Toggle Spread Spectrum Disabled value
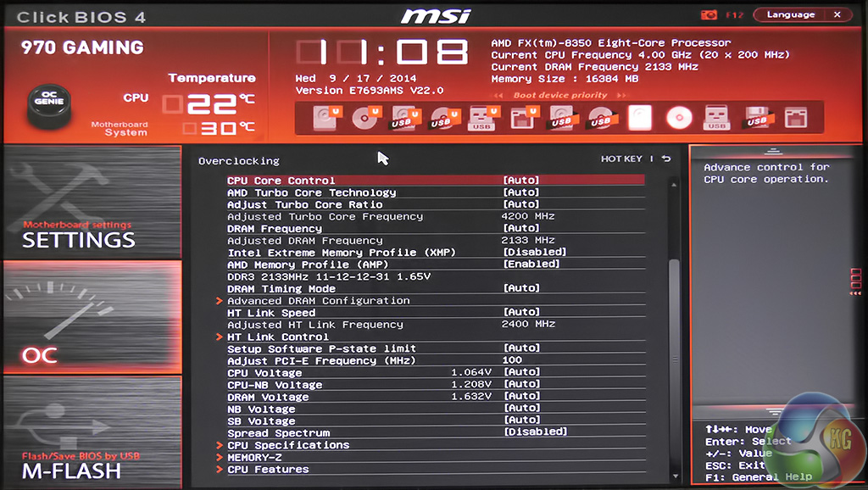The width and height of the screenshot is (868, 490). pyautogui.click(x=536, y=432)
